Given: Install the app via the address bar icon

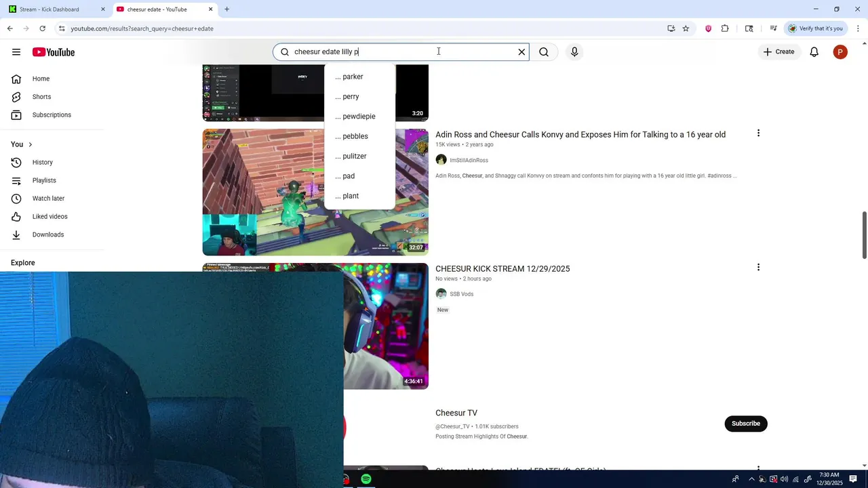Looking at the screenshot, I should pos(671,28).
